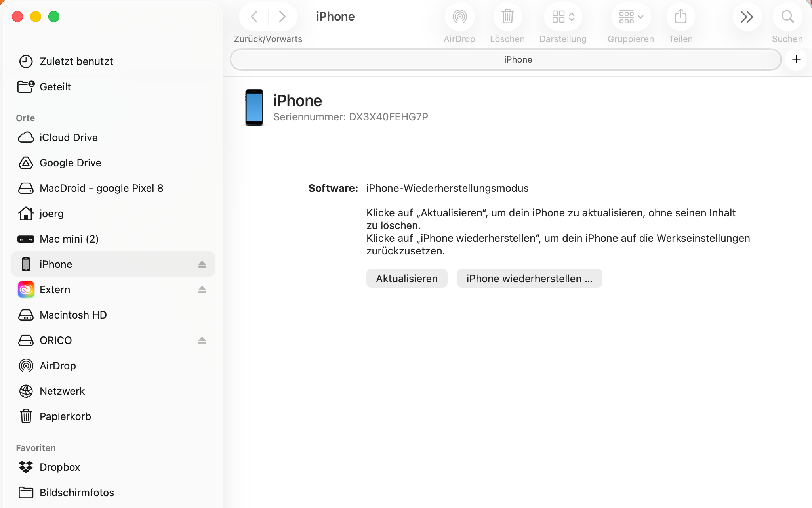
Task: Select MacDroid - google Pixel 8
Action: pos(101,188)
